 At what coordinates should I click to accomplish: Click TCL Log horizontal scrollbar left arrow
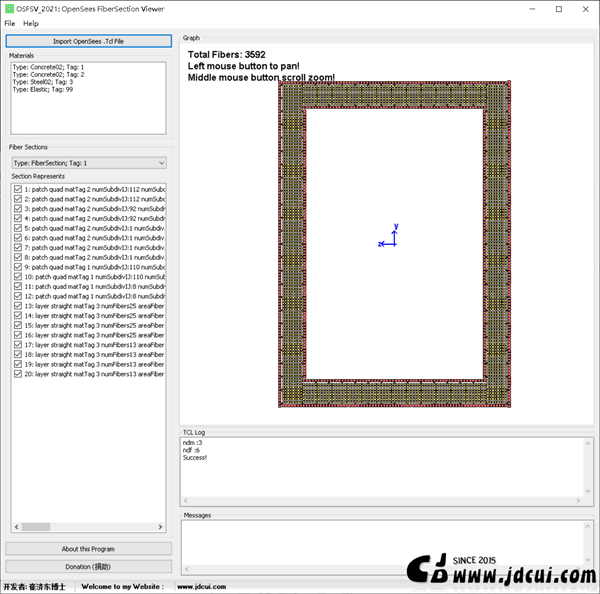point(186,500)
